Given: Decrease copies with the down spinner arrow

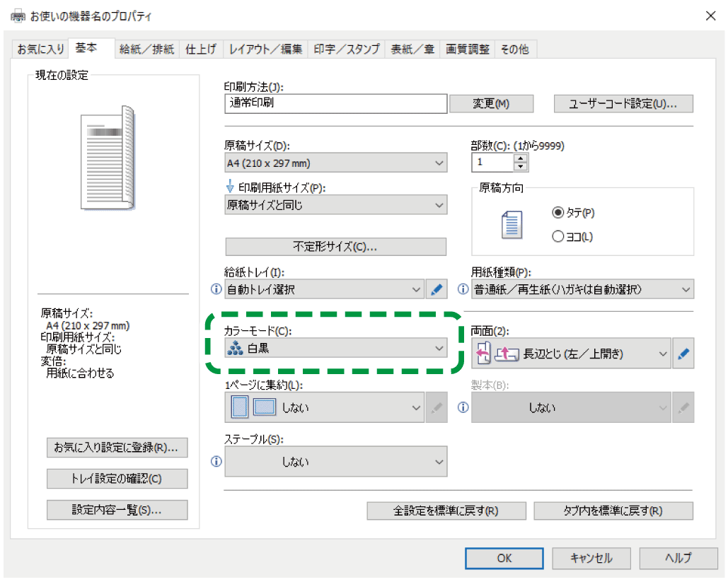Looking at the screenshot, I should [521, 167].
